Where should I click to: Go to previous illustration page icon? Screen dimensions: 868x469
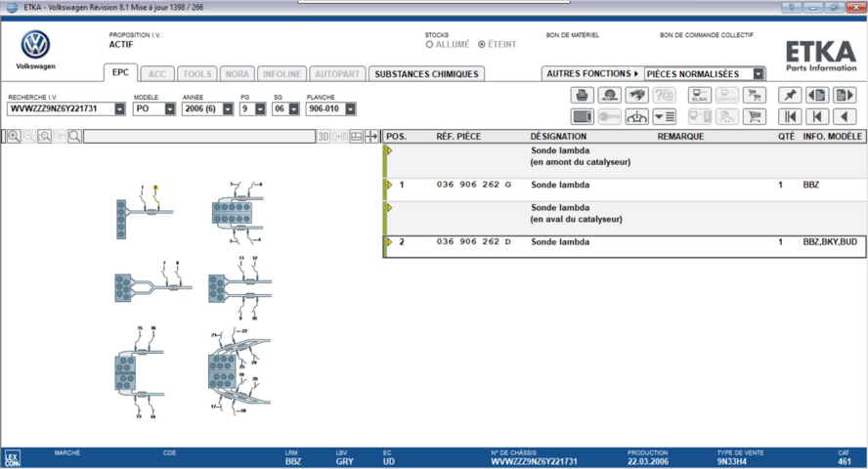coord(817,95)
